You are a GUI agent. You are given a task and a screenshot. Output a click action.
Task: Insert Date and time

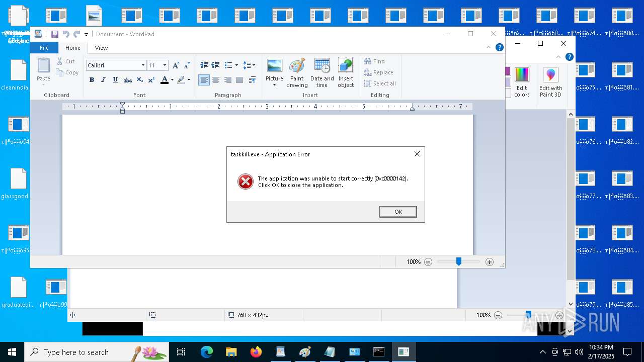[x=322, y=73]
